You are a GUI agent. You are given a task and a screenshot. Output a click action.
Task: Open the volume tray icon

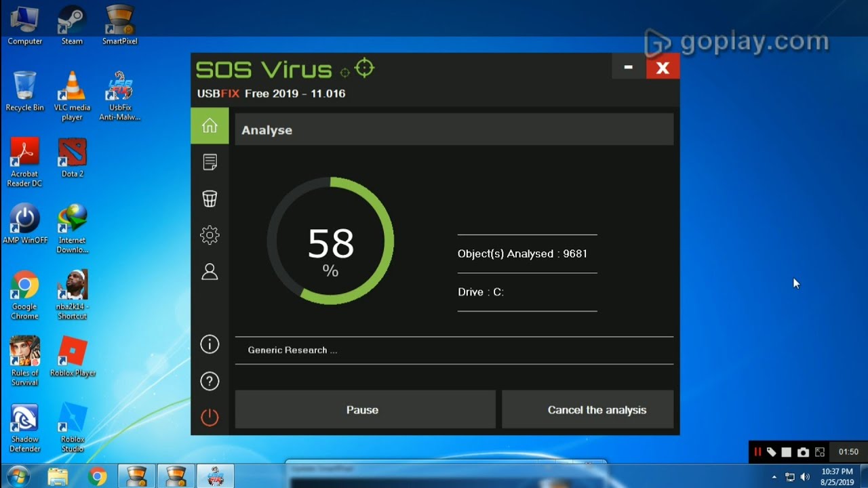805,477
